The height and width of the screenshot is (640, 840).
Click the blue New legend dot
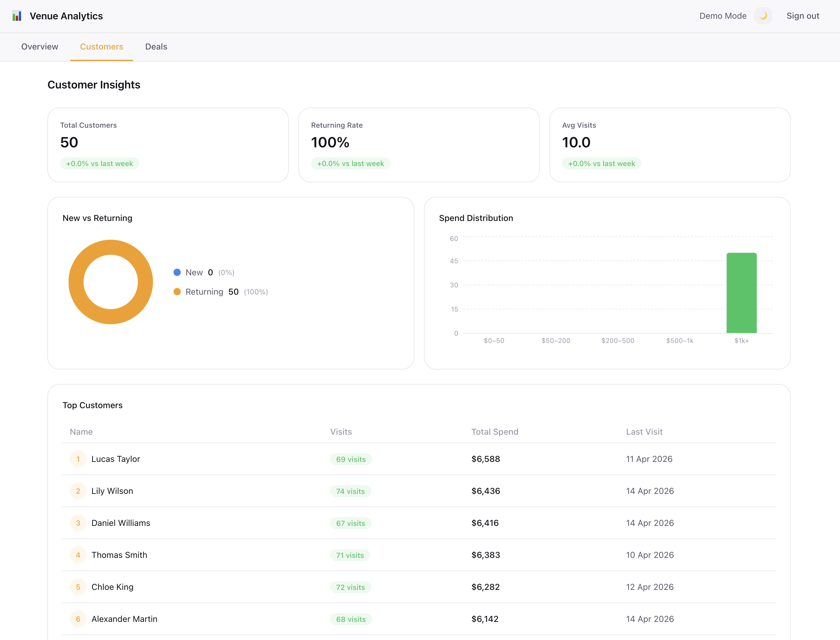click(177, 272)
